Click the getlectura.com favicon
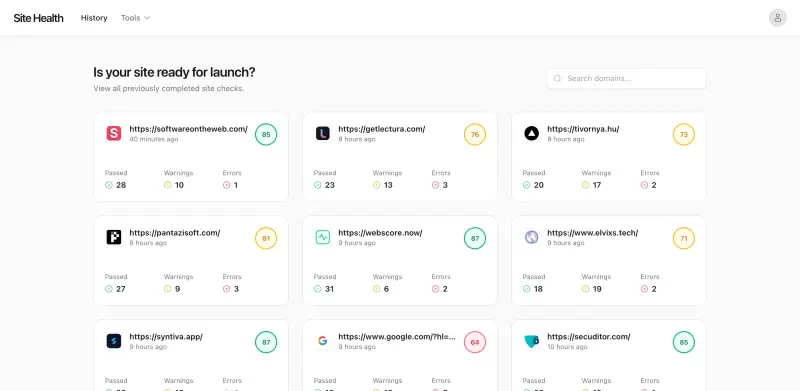Viewport: 800px width, 391px height. pos(322,134)
